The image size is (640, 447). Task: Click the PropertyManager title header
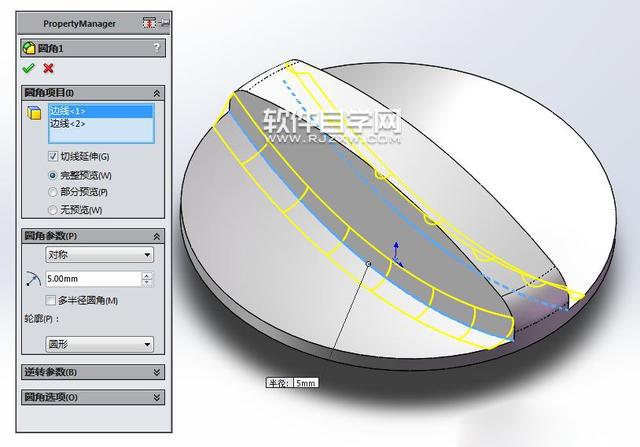(x=80, y=24)
